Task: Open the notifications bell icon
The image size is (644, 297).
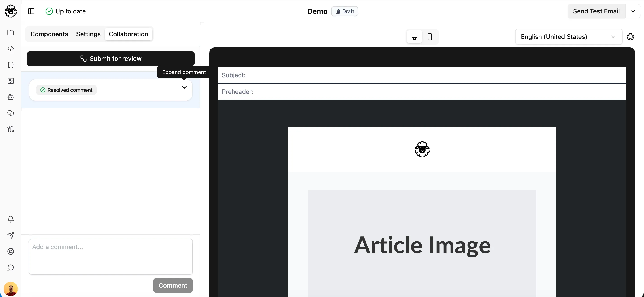Action: coord(11,219)
